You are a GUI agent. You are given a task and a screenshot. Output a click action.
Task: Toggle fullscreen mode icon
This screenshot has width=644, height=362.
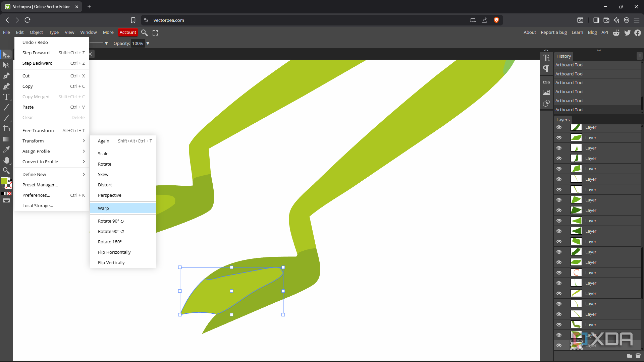[x=155, y=33]
